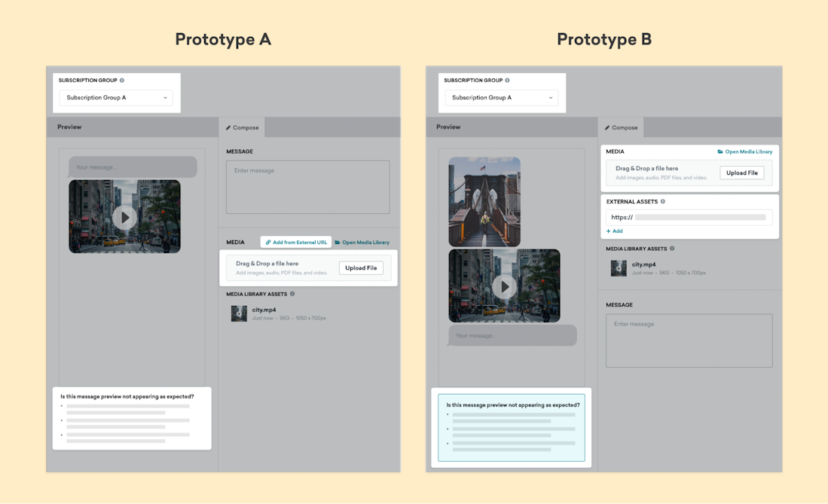Click the info icon beside Subscription Group in Prototype B

pos(507,80)
